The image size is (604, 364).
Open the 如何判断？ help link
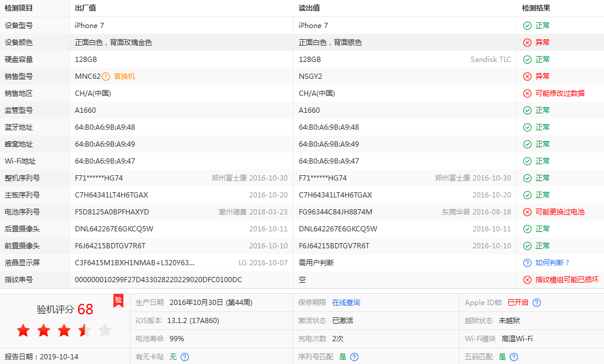[x=553, y=263]
